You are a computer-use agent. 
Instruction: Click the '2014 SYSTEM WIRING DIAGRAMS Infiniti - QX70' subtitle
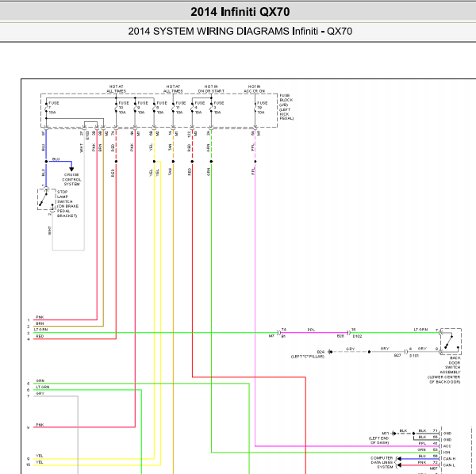(x=240, y=31)
